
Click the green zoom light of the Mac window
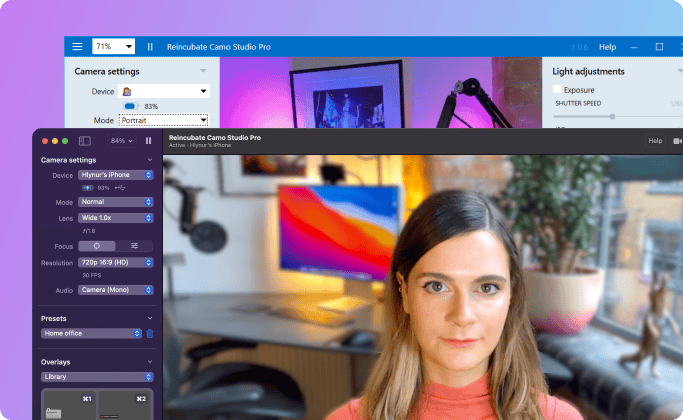tap(65, 141)
